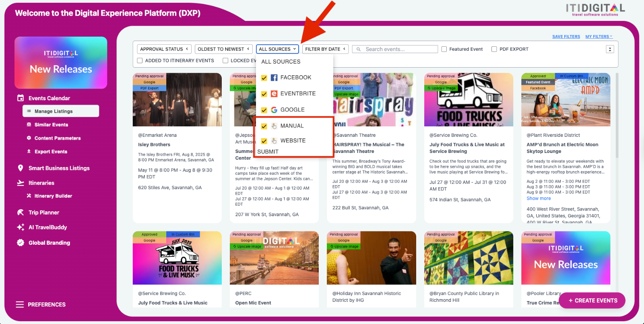
Task: Open Trip Planner rocket icon
Action: click(x=21, y=212)
